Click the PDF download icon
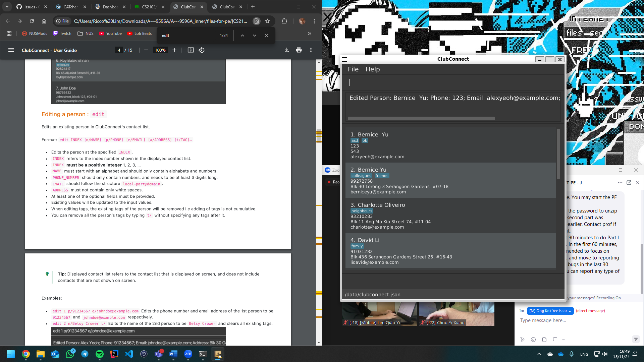 (286, 50)
